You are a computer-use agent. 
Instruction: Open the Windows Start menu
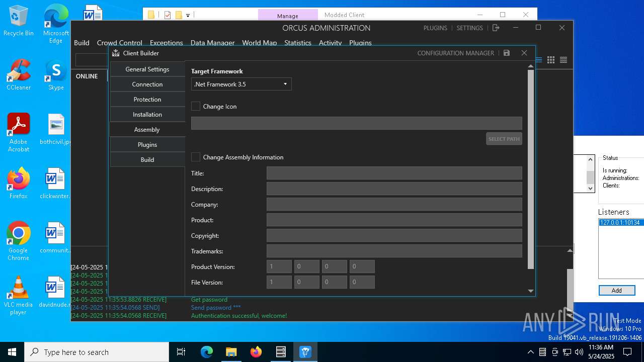click(x=12, y=352)
